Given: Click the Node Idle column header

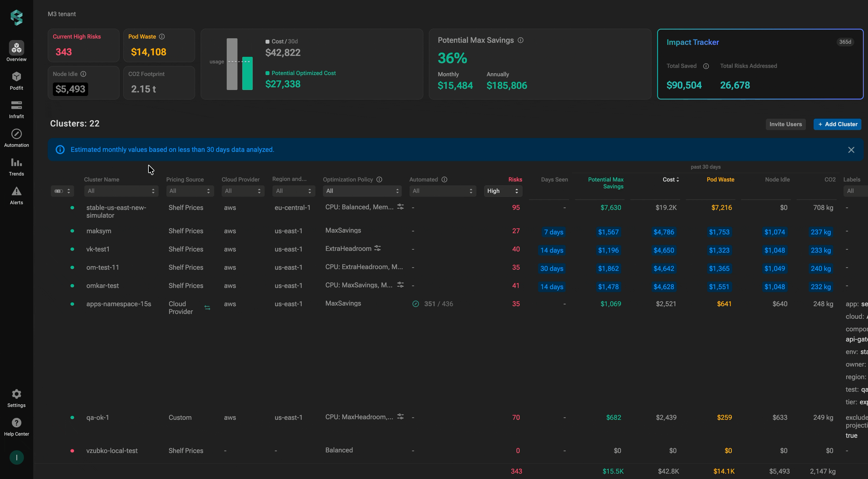Looking at the screenshot, I should (777, 179).
